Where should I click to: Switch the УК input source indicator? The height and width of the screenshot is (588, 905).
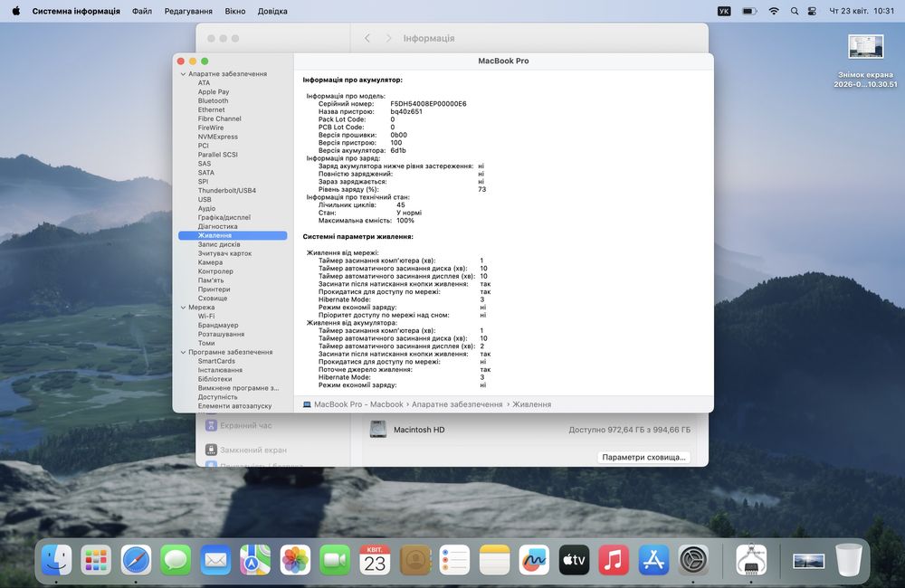pos(724,11)
